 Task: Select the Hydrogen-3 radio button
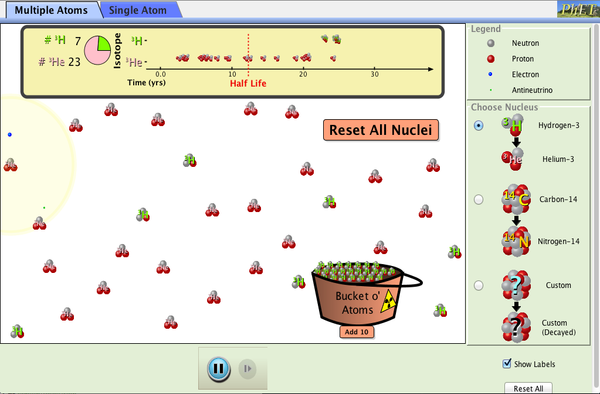(x=478, y=125)
